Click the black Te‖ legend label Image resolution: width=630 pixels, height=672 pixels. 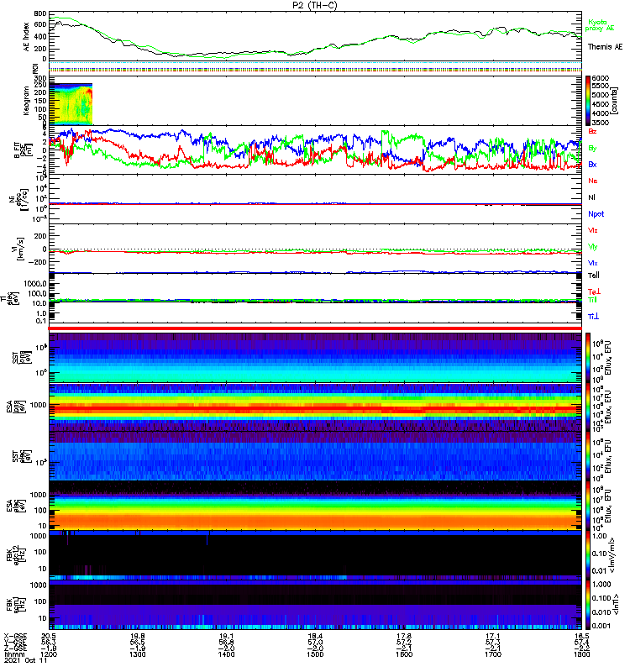[594, 276]
